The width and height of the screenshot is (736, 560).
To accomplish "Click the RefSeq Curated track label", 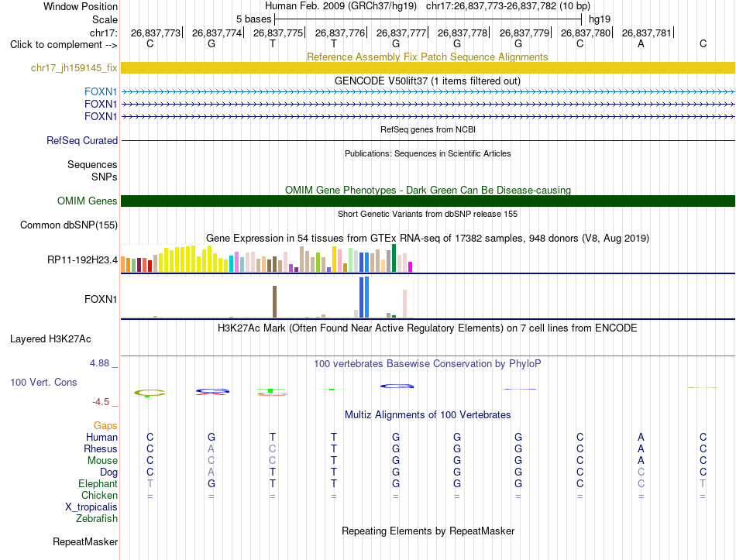I will 81,140.
